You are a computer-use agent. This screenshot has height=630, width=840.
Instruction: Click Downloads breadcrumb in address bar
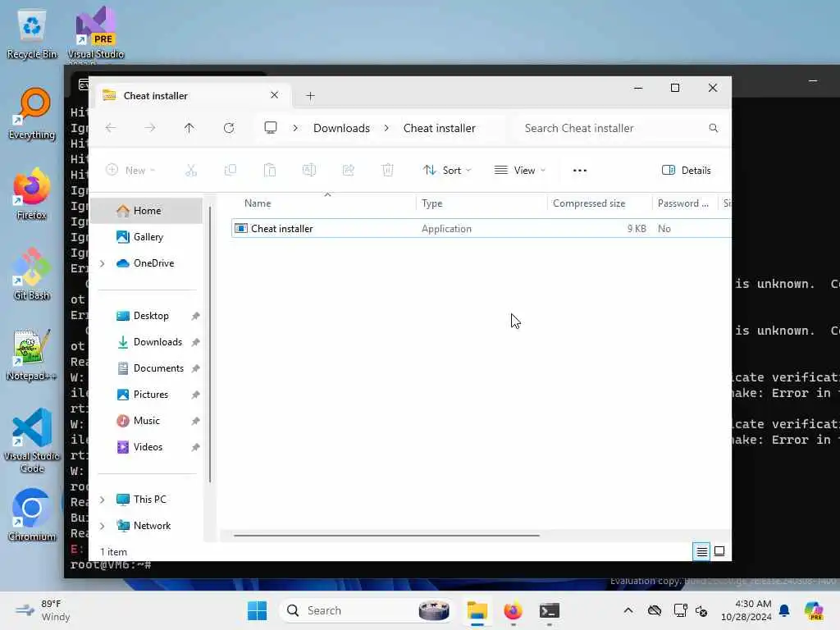(x=341, y=128)
